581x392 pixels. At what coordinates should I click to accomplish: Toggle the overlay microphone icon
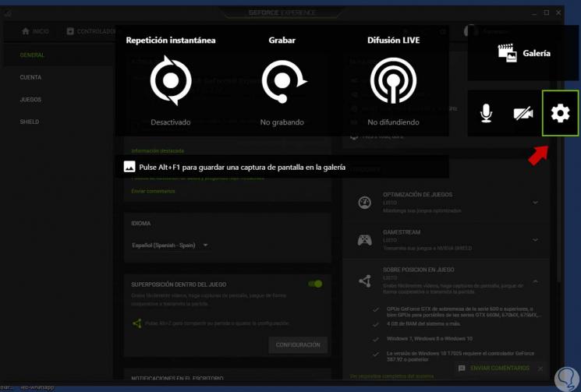click(486, 113)
